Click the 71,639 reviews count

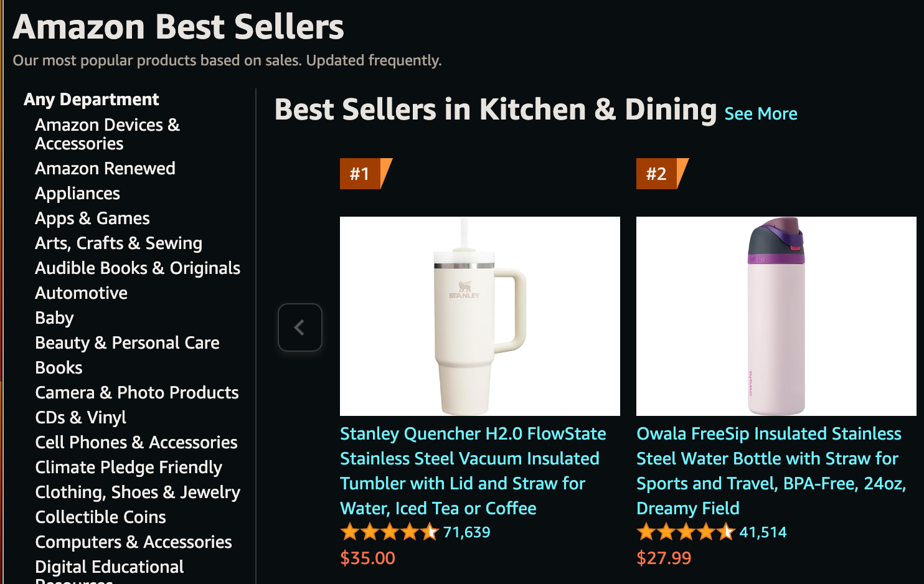[x=466, y=532]
